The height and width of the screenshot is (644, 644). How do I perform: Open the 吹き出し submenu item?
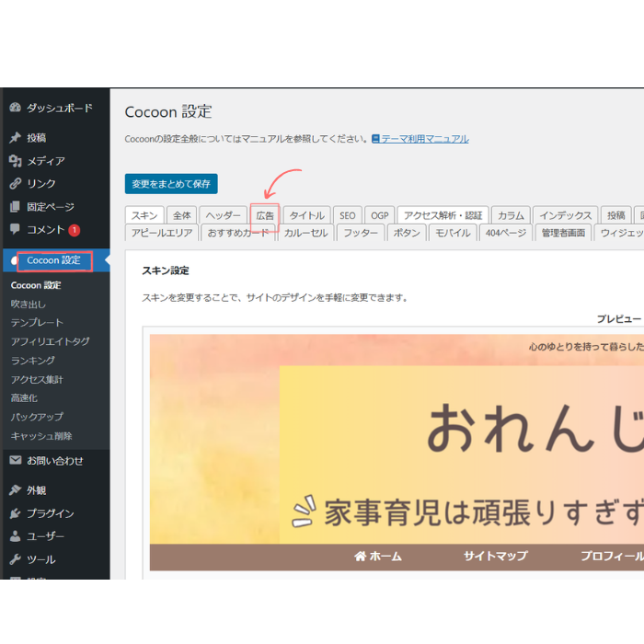coord(29,304)
